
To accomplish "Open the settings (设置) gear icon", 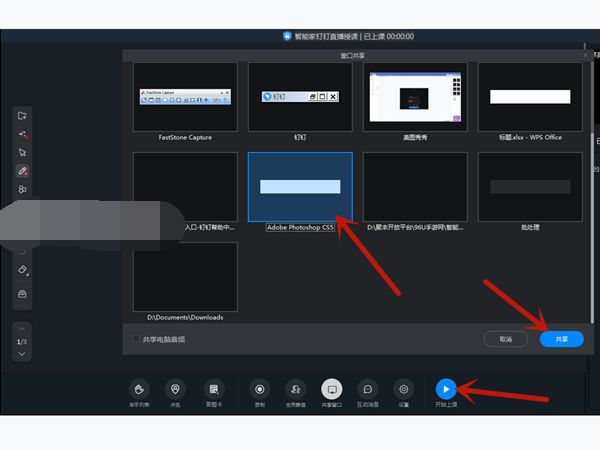I will pyautogui.click(x=403, y=389).
